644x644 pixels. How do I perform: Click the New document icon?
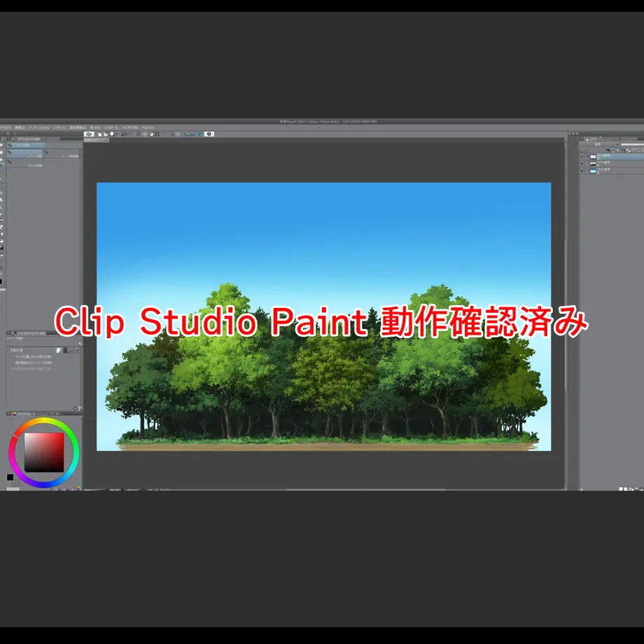pos(100,134)
